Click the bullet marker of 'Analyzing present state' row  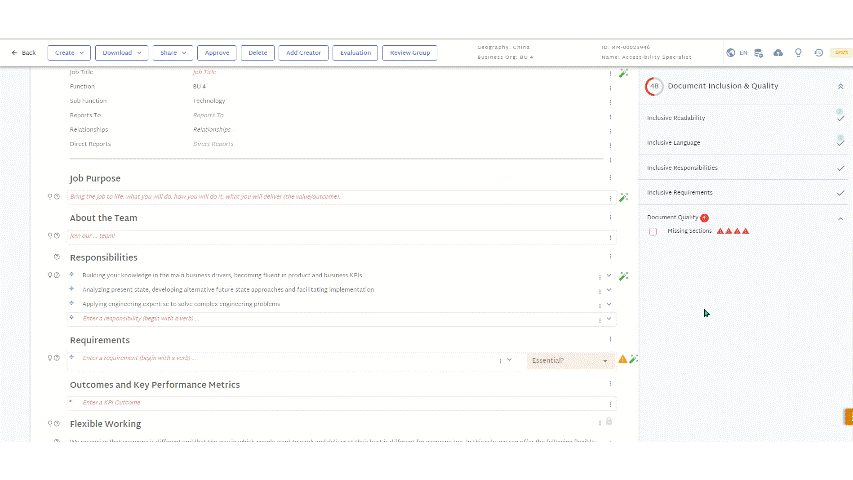point(71,289)
